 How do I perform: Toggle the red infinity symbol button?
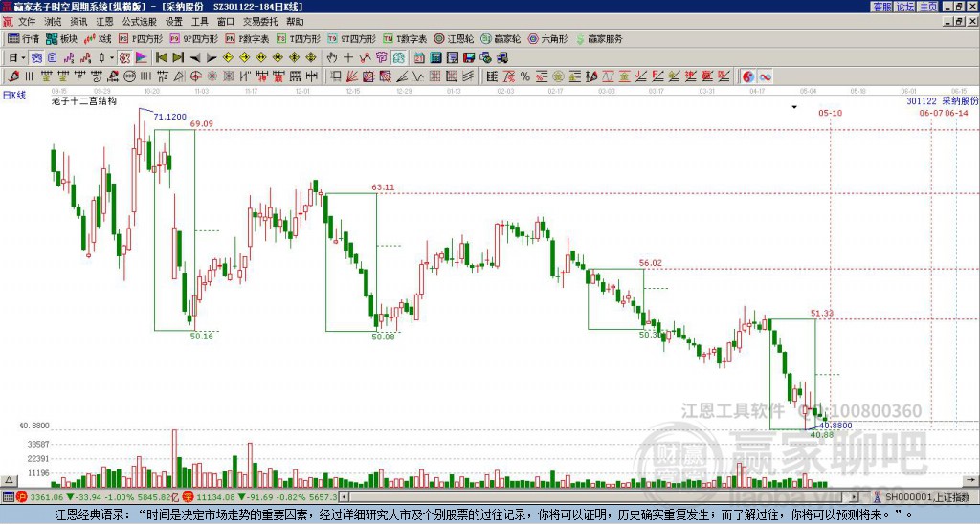[x=765, y=76]
